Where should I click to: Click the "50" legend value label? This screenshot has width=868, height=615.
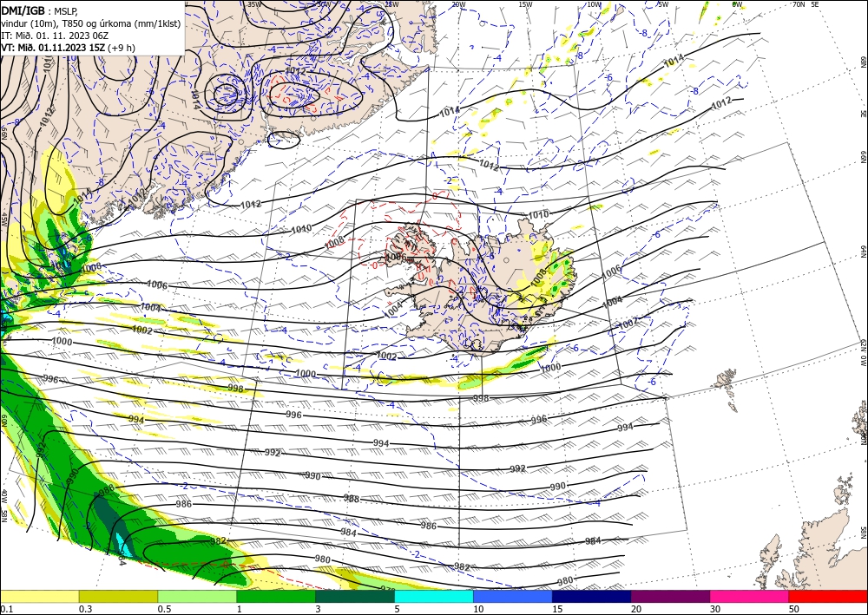[795, 609]
